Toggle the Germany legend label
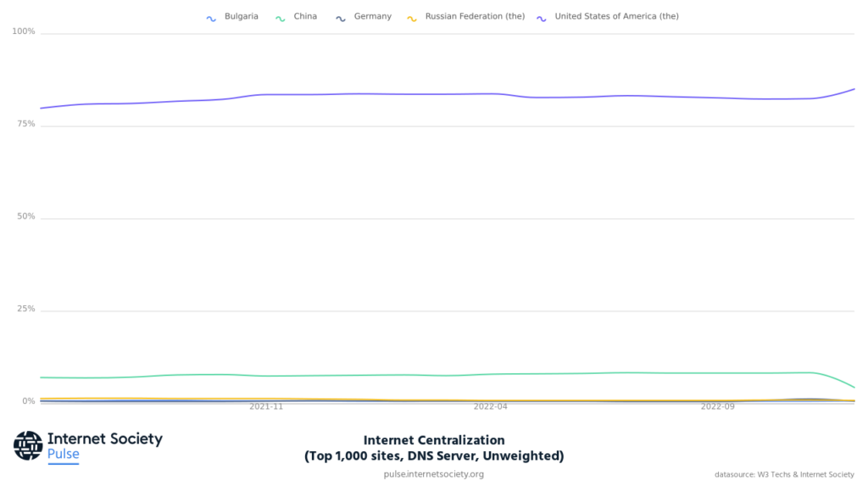 372,16
